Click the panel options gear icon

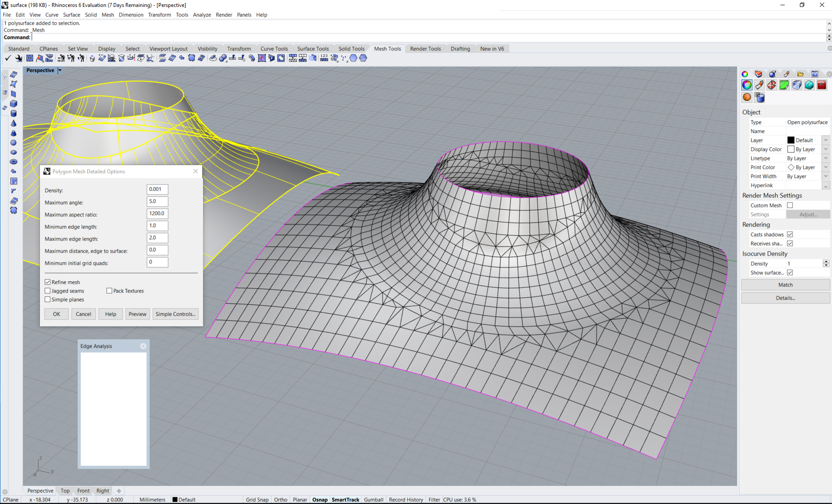(x=829, y=74)
